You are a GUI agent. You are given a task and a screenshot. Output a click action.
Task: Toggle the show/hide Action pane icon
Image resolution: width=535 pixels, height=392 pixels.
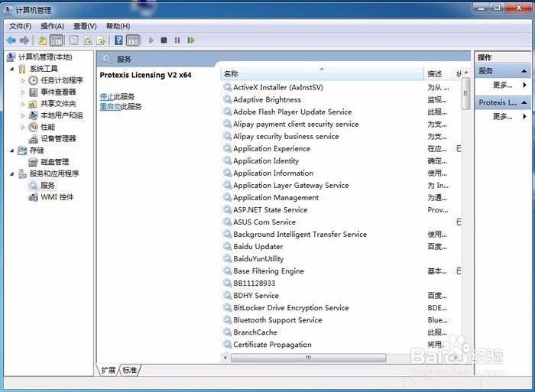[x=133, y=40]
